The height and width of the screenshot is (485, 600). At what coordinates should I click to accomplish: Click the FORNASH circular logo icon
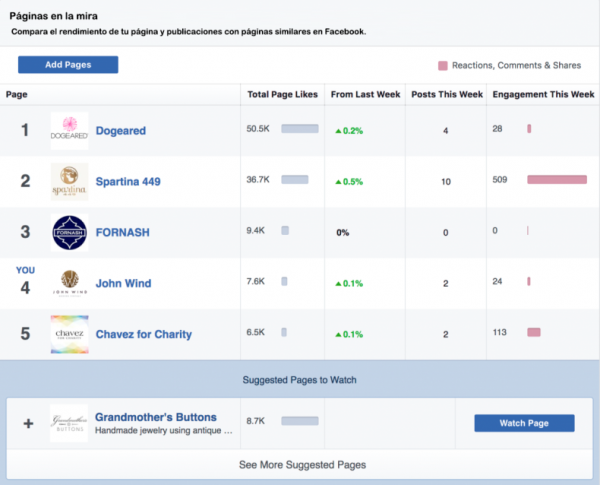click(x=69, y=232)
